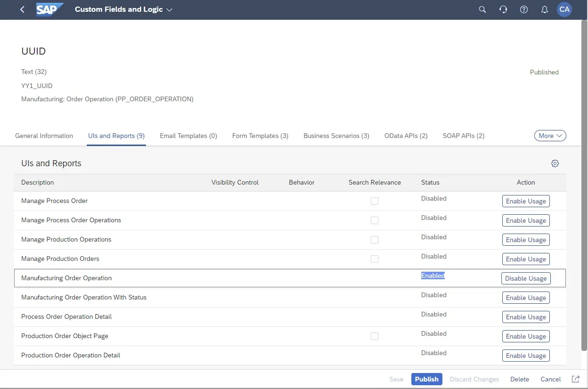Click the SAP logo

[49, 9]
